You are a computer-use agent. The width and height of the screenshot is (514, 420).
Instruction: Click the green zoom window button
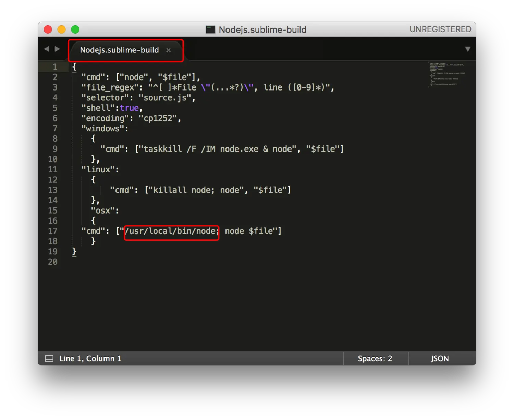(75, 29)
